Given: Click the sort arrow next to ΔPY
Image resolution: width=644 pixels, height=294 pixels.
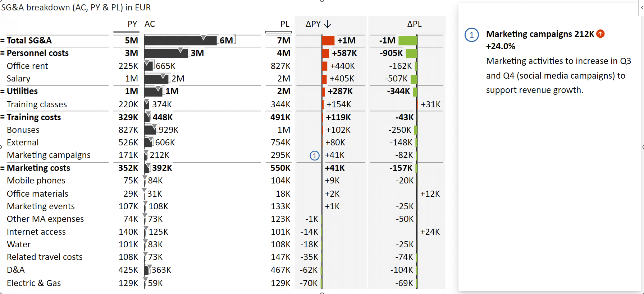Looking at the screenshot, I should [327, 24].
